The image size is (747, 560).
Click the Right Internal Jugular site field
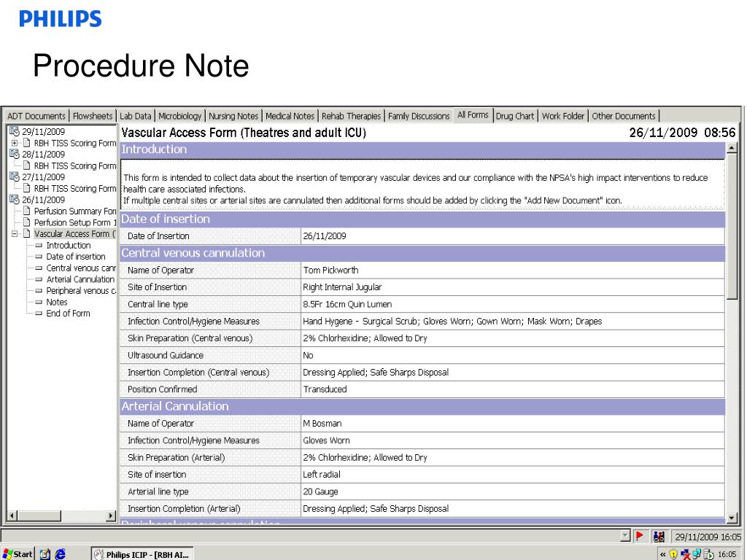tap(513, 287)
